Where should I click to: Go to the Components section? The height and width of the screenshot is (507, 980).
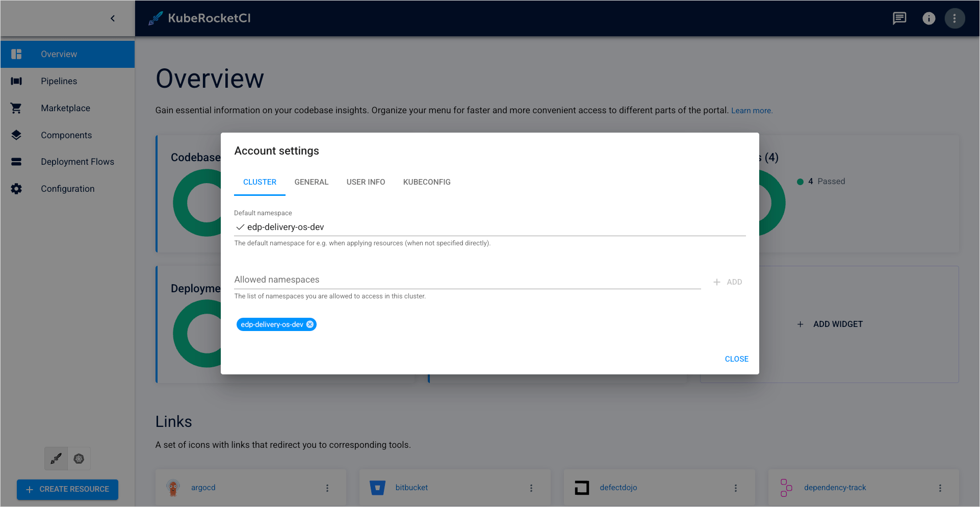coord(67,135)
